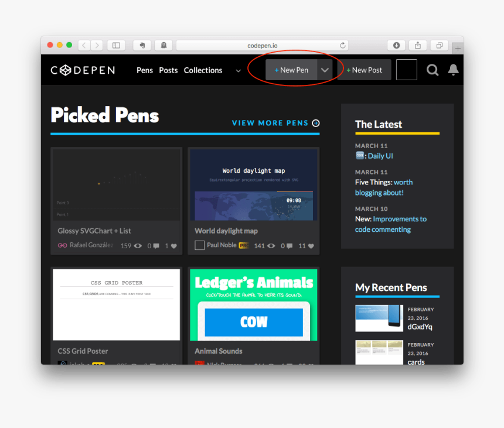Open the Safari downloads icon
The width and height of the screenshot is (504, 428).
click(396, 45)
